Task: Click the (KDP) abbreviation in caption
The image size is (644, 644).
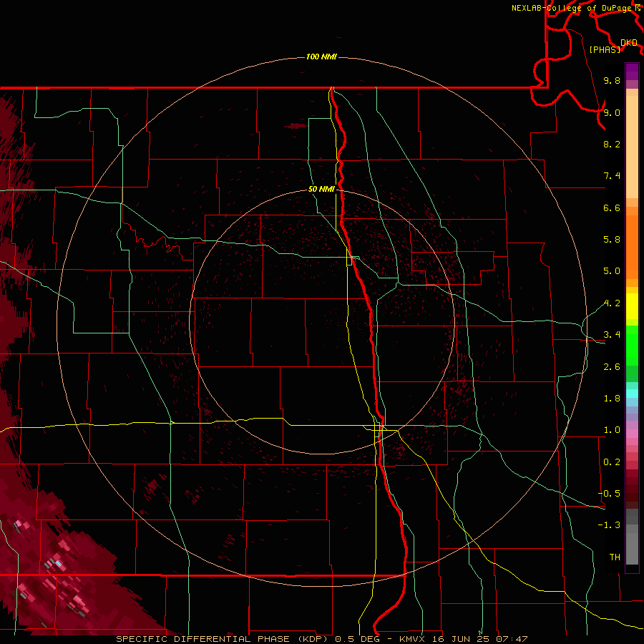Action: [x=312, y=639]
